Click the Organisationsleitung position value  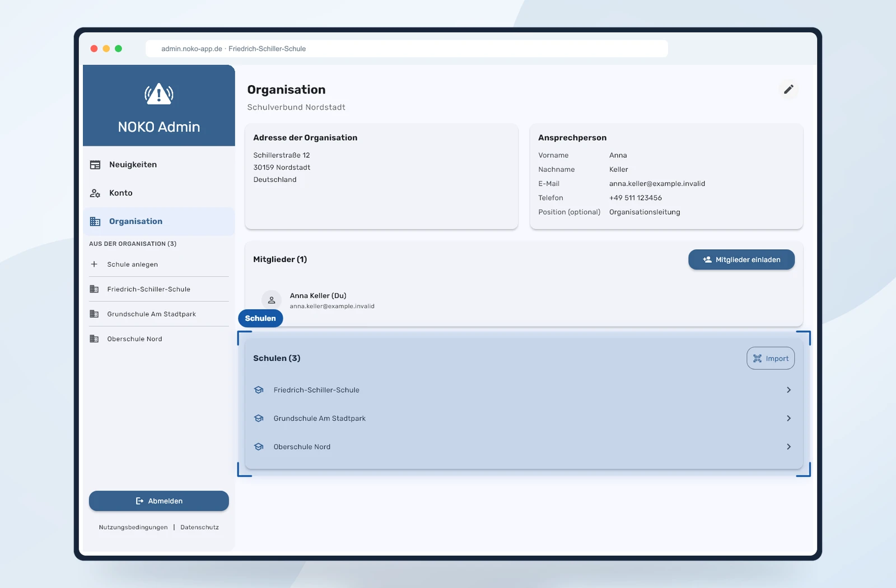pyautogui.click(x=645, y=212)
